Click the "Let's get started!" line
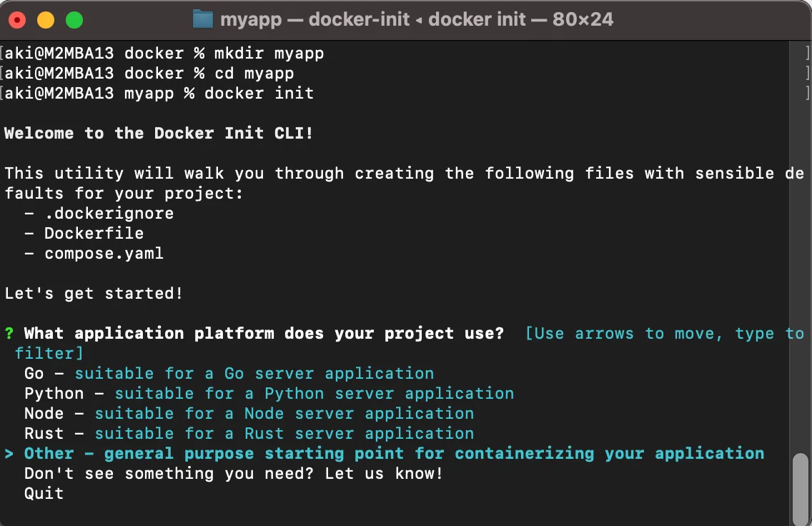The height and width of the screenshot is (526, 812). click(x=94, y=294)
